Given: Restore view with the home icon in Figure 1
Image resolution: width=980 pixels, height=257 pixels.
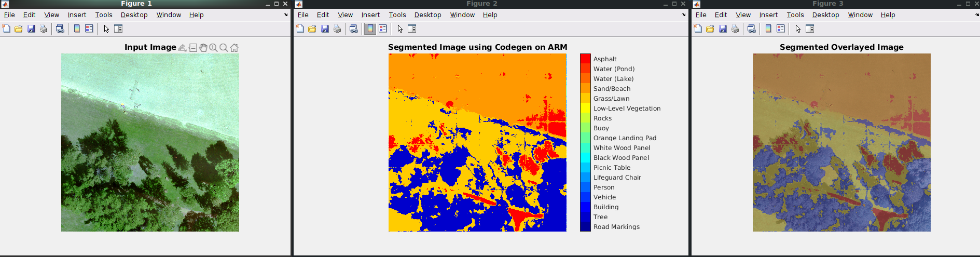Looking at the screenshot, I should click(234, 48).
